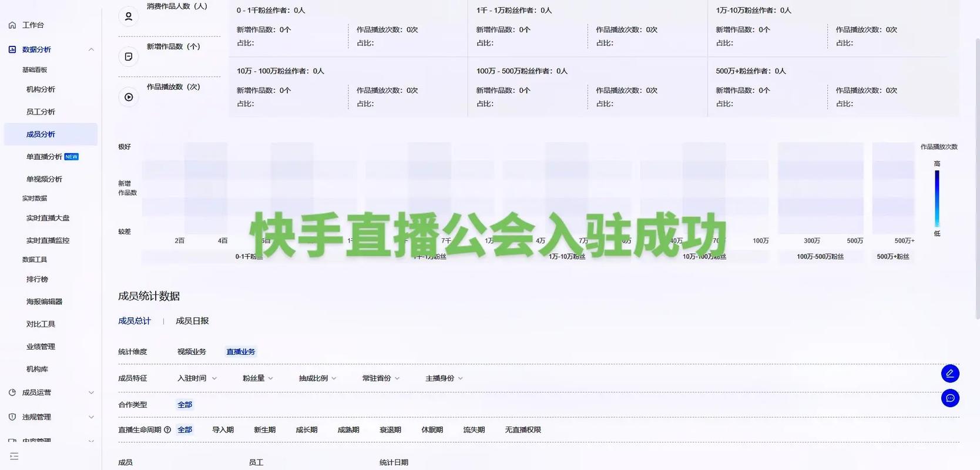This screenshot has width=980, height=470.
Task: Select 新增作品数 document icon
Action: (x=129, y=56)
